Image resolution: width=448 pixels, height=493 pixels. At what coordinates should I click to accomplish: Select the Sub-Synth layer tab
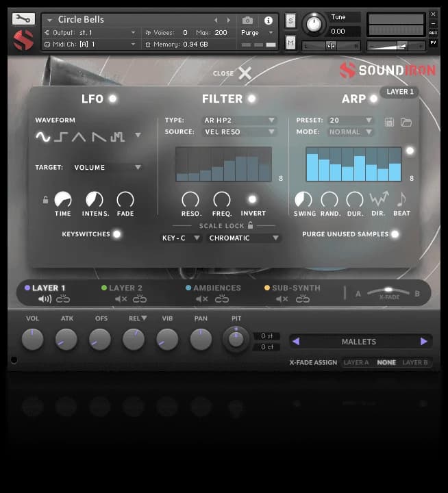coord(295,288)
